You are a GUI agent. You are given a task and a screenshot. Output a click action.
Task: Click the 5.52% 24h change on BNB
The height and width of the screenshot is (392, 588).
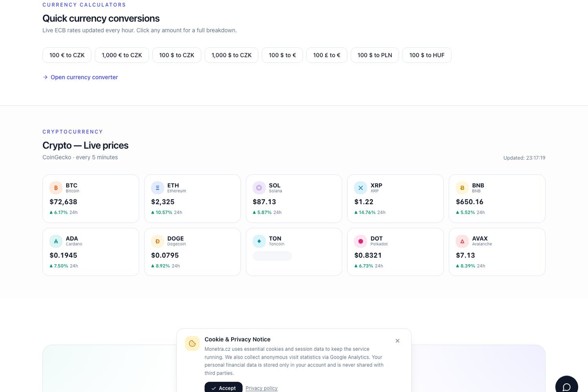coord(470,212)
